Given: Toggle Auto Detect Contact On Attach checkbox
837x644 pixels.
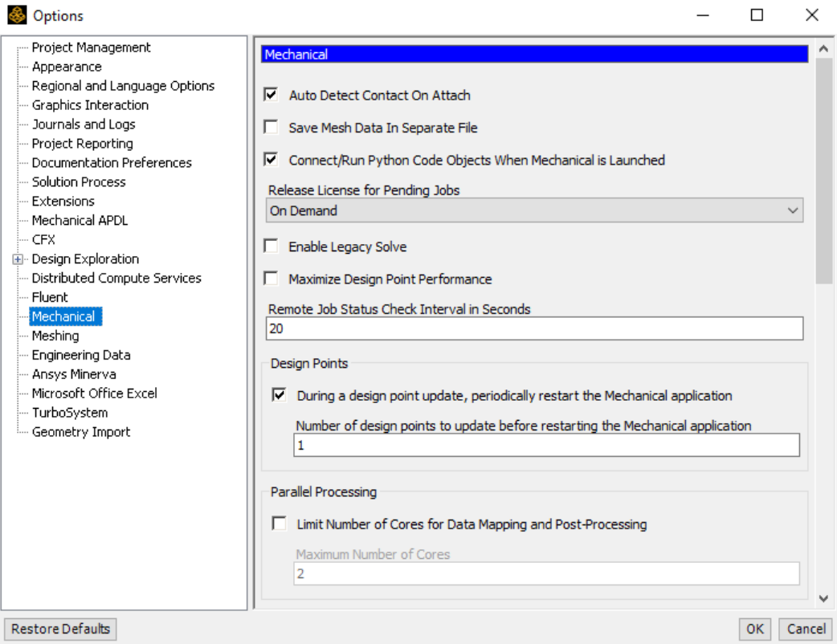Looking at the screenshot, I should coord(272,95).
